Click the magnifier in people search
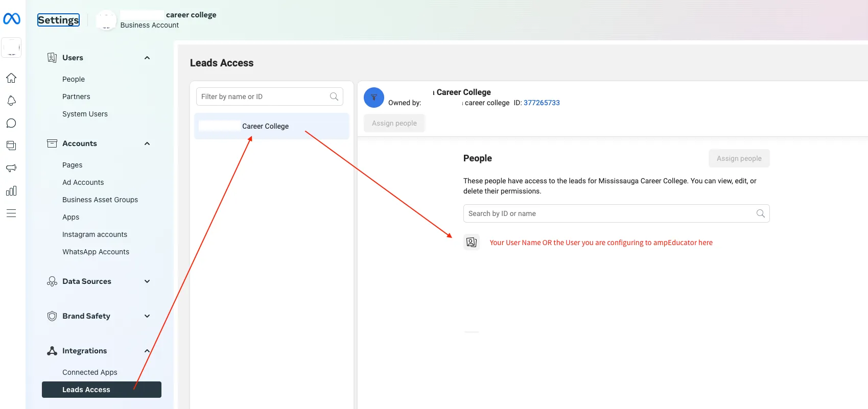 tap(761, 213)
